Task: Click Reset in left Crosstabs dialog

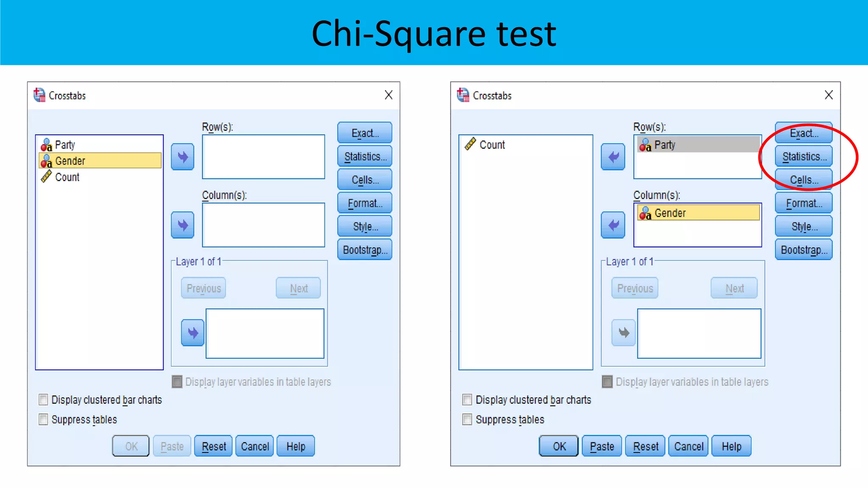Action: click(x=214, y=446)
